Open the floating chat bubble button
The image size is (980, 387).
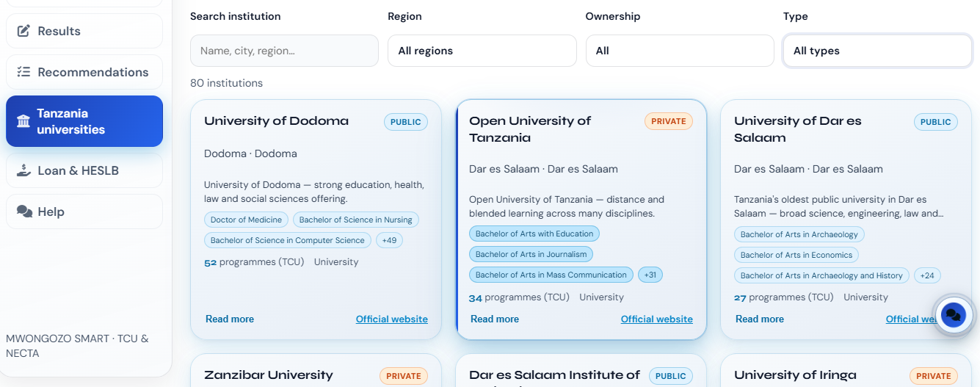[953, 316]
